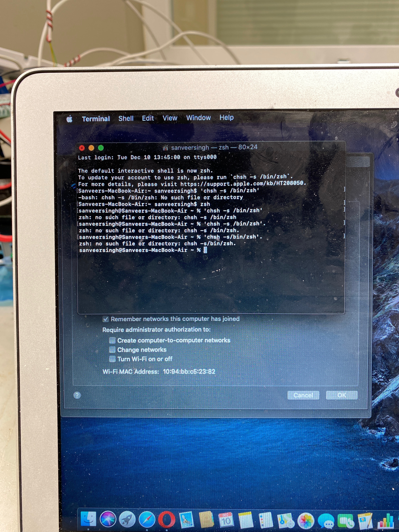The height and width of the screenshot is (532, 399).
Task: Open the View menu
Action: tap(170, 118)
